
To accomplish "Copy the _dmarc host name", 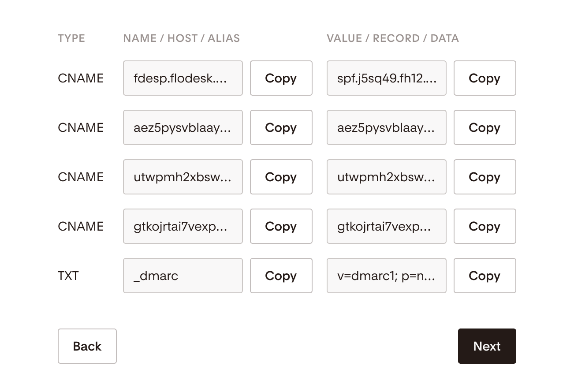I will pos(281,276).
